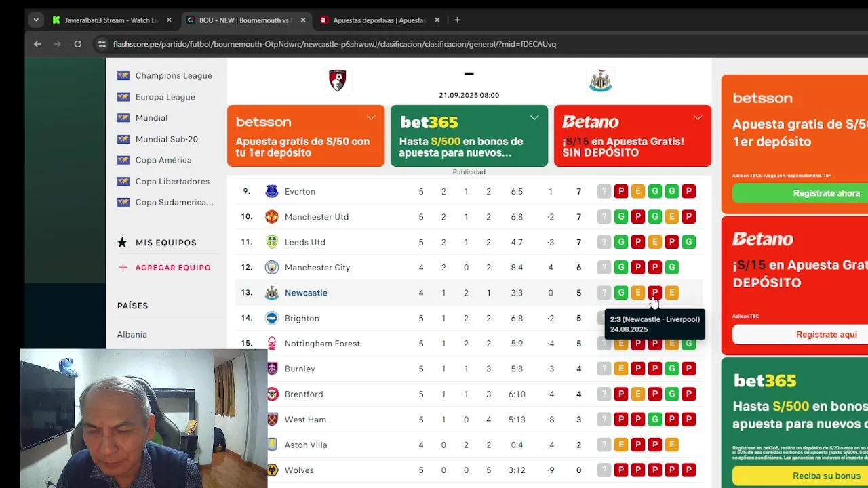Close the Javieralba63 Stream tab
Screen dimensions: 868x488
point(169,20)
